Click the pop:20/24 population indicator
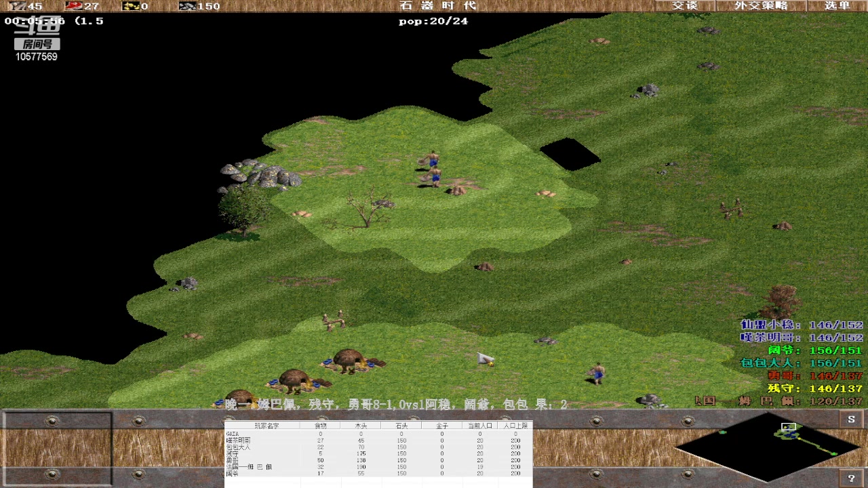 [x=433, y=21]
